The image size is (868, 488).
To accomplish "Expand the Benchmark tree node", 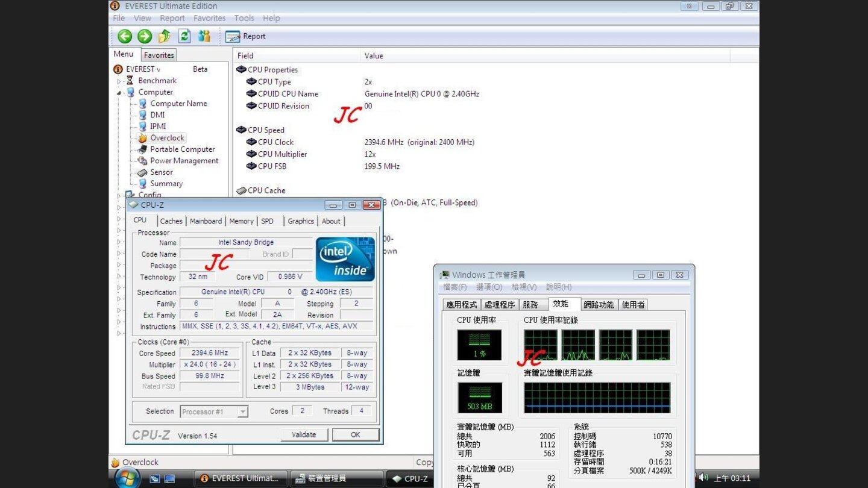I will (x=119, y=81).
